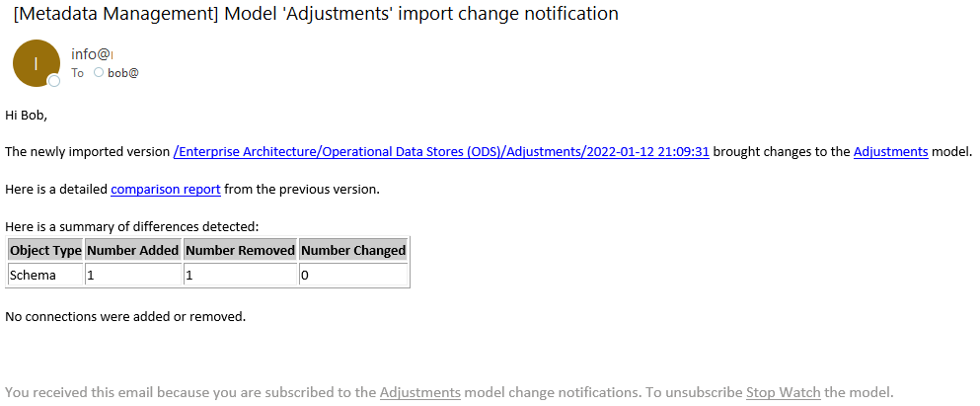Click the presence circle beside bob@ recipient

(x=99, y=72)
